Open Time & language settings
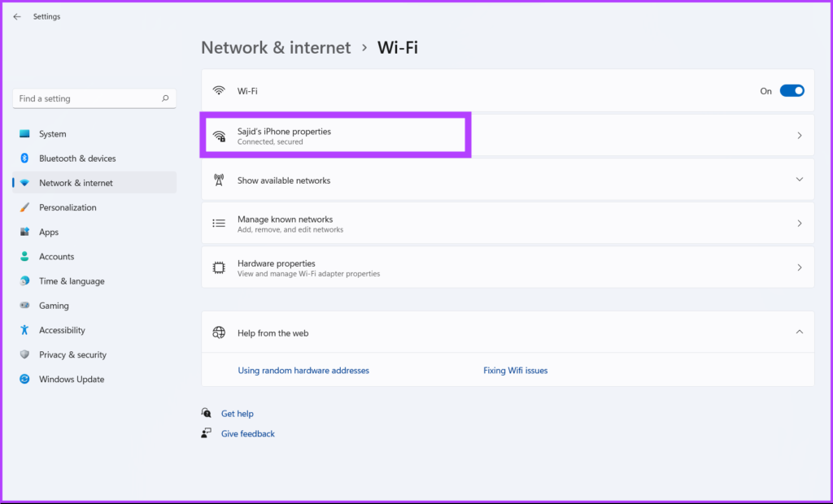 pos(72,281)
